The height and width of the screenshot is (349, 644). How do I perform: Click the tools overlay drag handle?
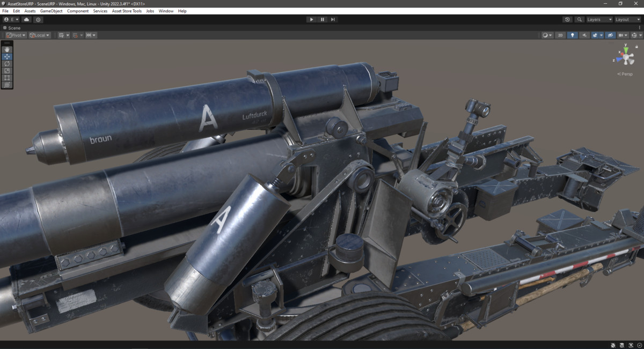pos(7,43)
